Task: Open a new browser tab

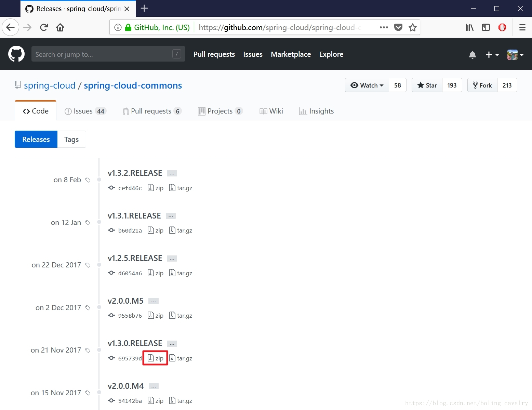Action: click(x=144, y=8)
